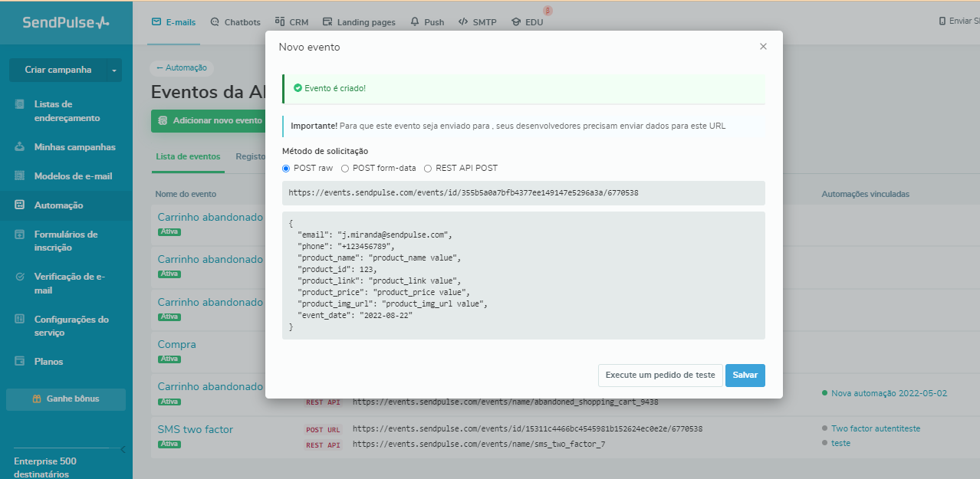The width and height of the screenshot is (980, 479).
Task: Click the Modelos de e-mail icon
Action: coord(20,176)
